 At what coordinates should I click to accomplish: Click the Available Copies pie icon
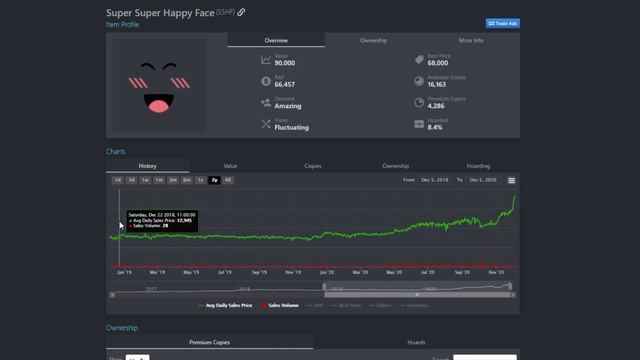tap(419, 81)
